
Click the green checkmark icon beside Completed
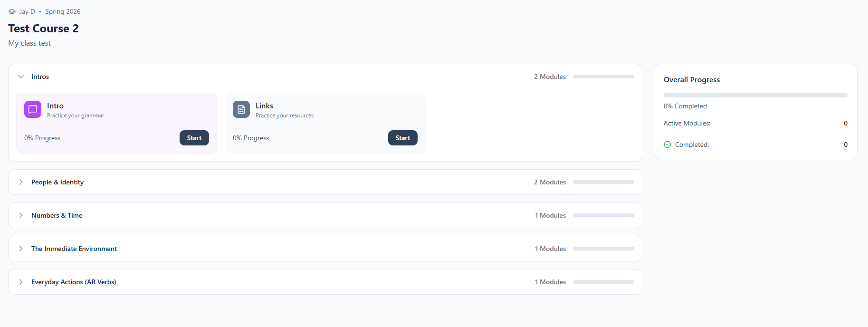668,144
